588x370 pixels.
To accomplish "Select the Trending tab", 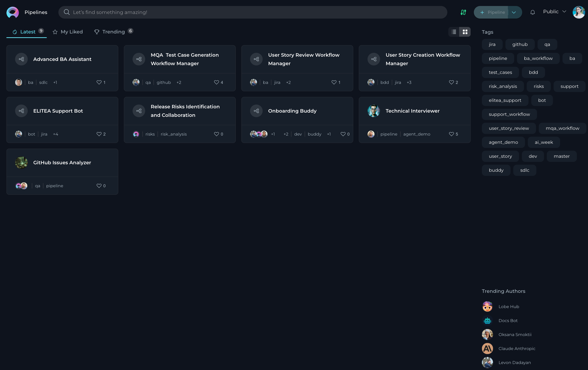I will tap(113, 32).
